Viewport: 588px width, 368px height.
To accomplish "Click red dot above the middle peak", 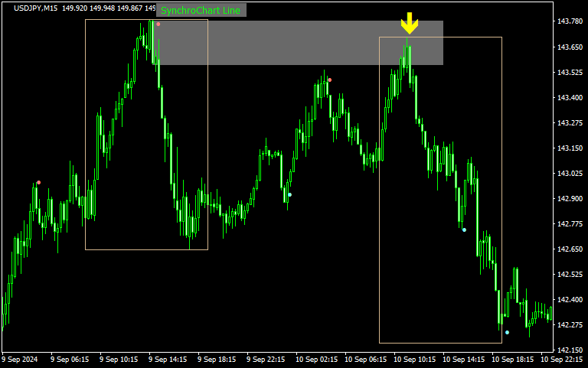I will click(329, 80).
